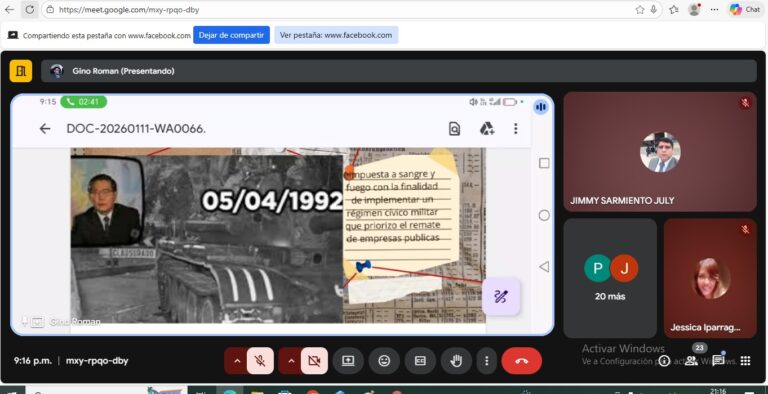The image size is (768, 394).
Task: Select Jimmy Sarmiento July's video tile
Action: click(x=660, y=152)
